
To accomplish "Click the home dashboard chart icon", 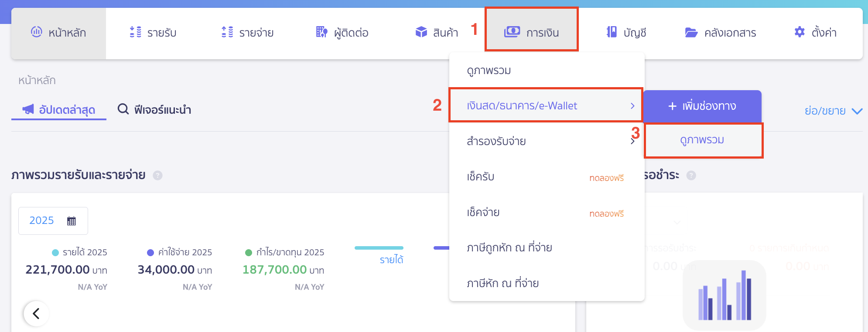I will point(37,32).
